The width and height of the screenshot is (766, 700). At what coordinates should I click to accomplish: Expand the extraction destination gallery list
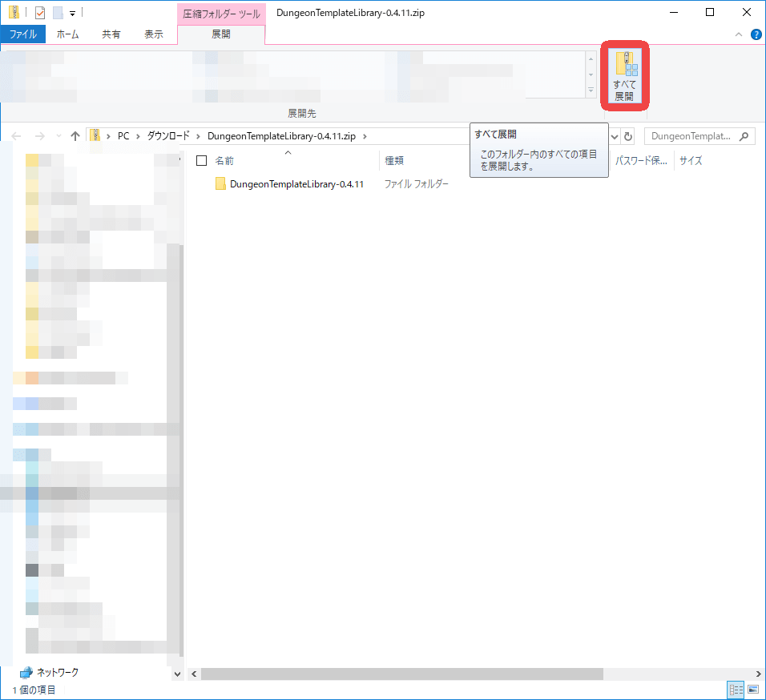point(591,90)
